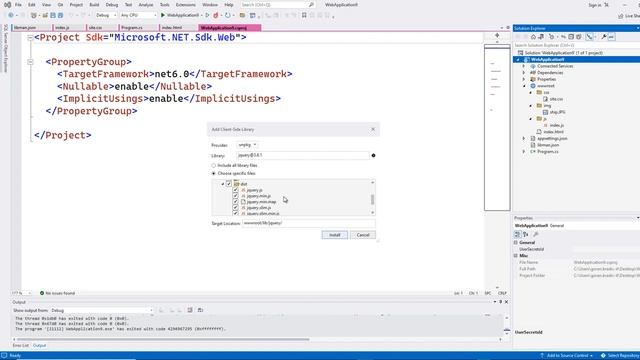Open the Provider dropdown in dialog

tap(247, 145)
